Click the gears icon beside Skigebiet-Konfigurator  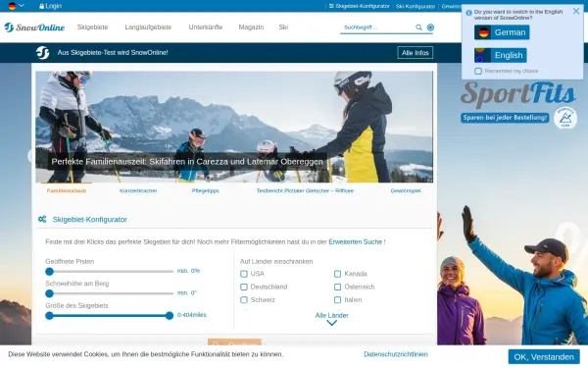coord(42,219)
